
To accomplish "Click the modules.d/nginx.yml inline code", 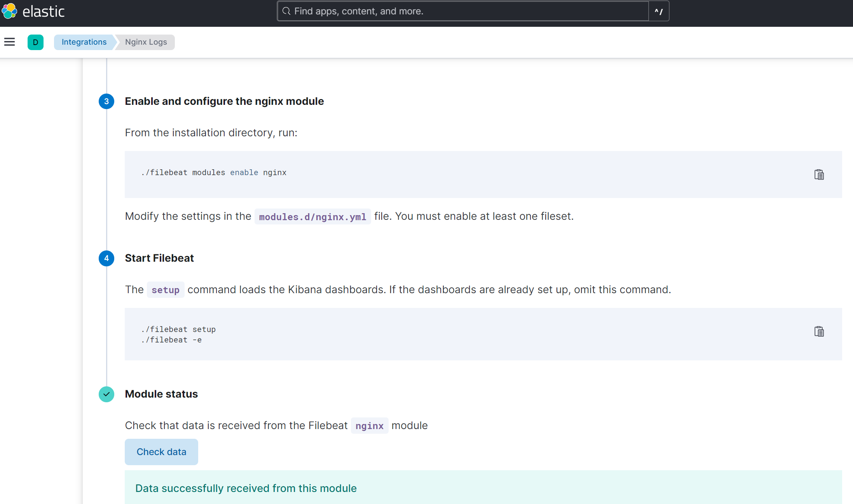I will [312, 217].
